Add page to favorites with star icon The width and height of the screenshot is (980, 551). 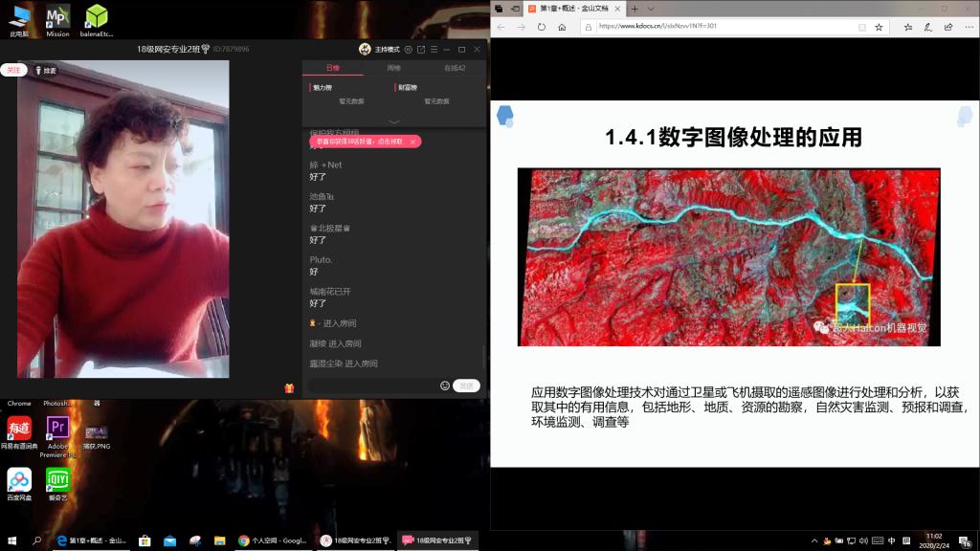[x=879, y=27]
